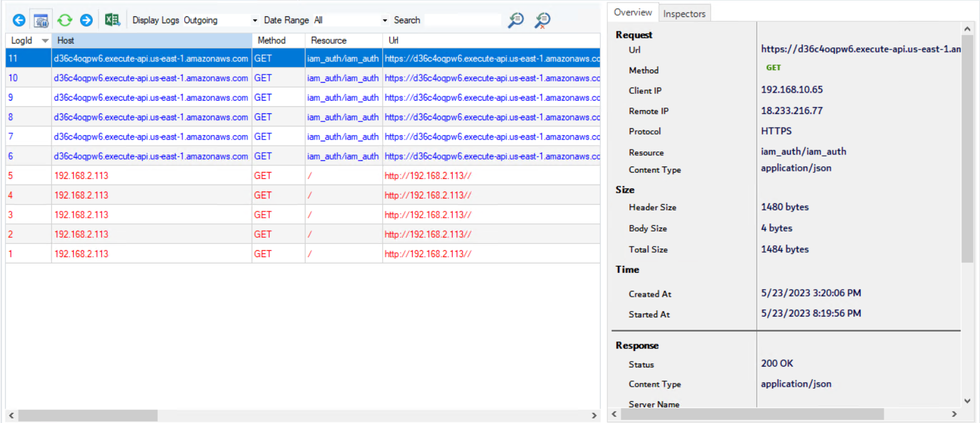Click the pause logging window icon
This screenshot has height=423, width=980.
tap(41, 21)
